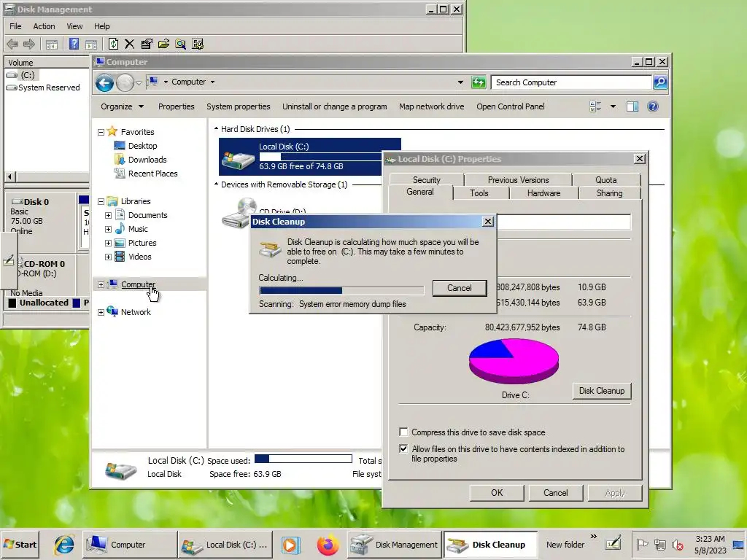Click OK in Local Disk Properties
Viewport: 747px width, 560px height.
(497, 493)
